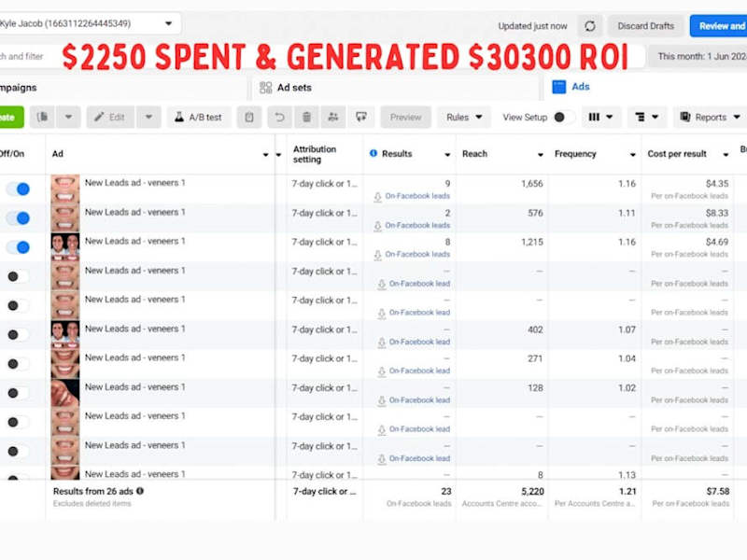This screenshot has width=747, height=560.
Task: Switch to the Ad sets tab
Action: point(395,88)
